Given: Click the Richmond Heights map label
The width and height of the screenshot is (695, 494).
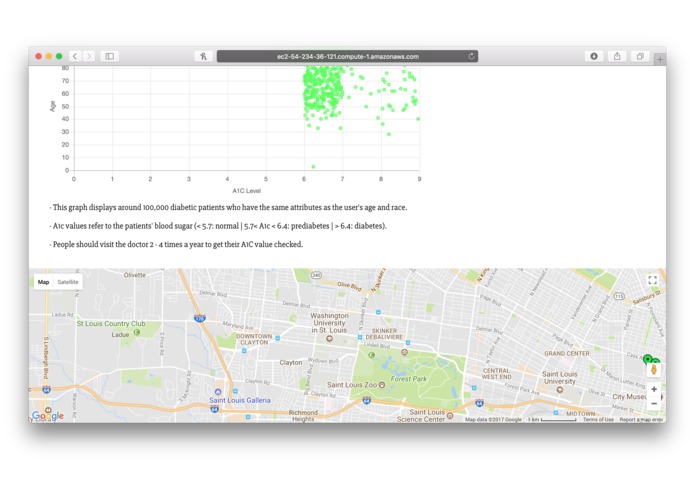Looking at the screenshot, I should [x=303, y=416].
